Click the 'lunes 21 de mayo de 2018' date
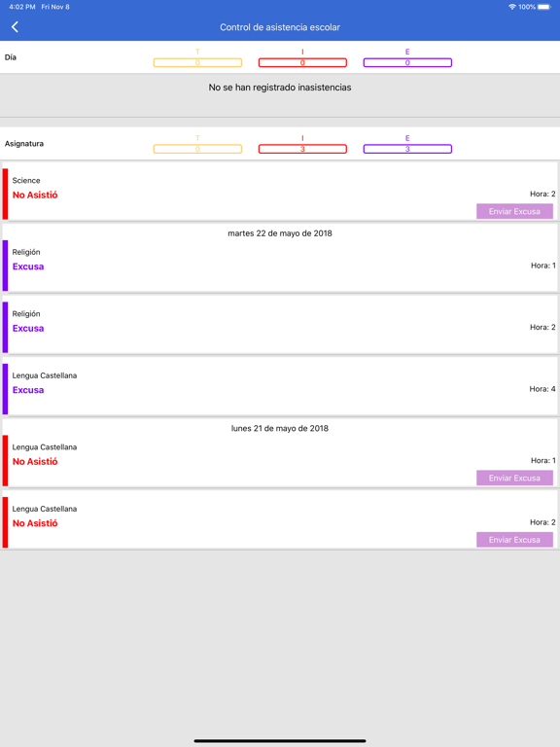 (280, 428)
